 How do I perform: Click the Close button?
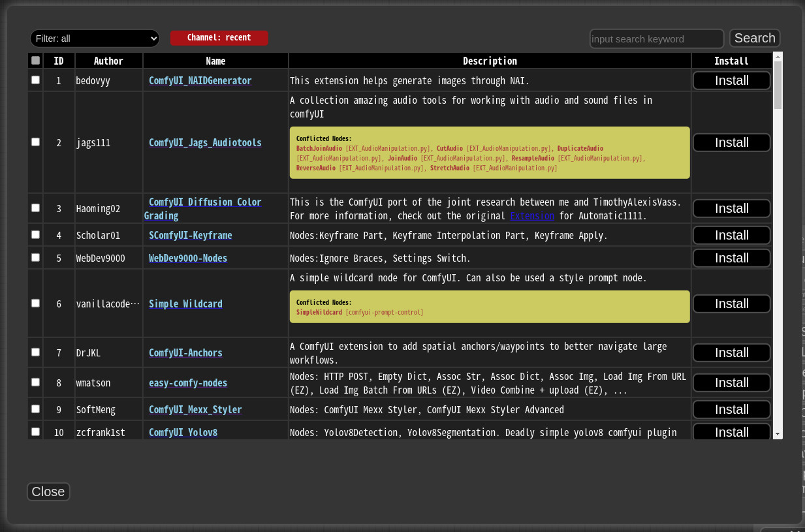[48, 492]
